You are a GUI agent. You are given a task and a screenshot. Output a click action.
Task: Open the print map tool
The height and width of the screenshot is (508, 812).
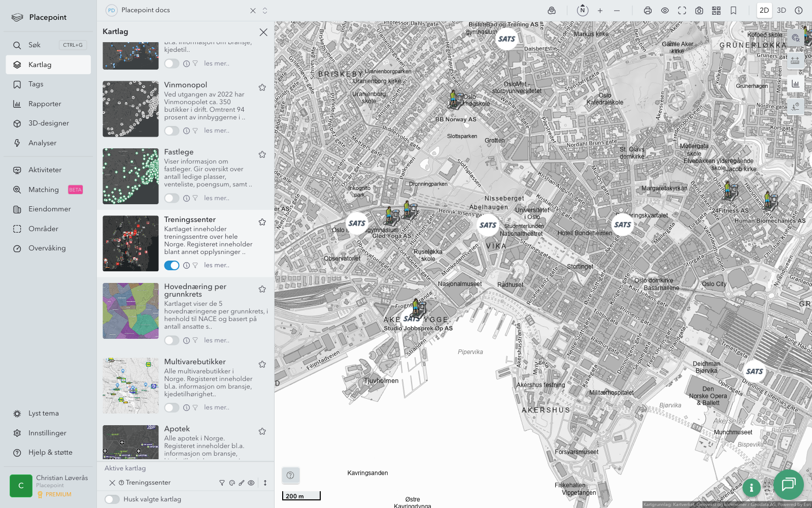(x=648, y=11)
